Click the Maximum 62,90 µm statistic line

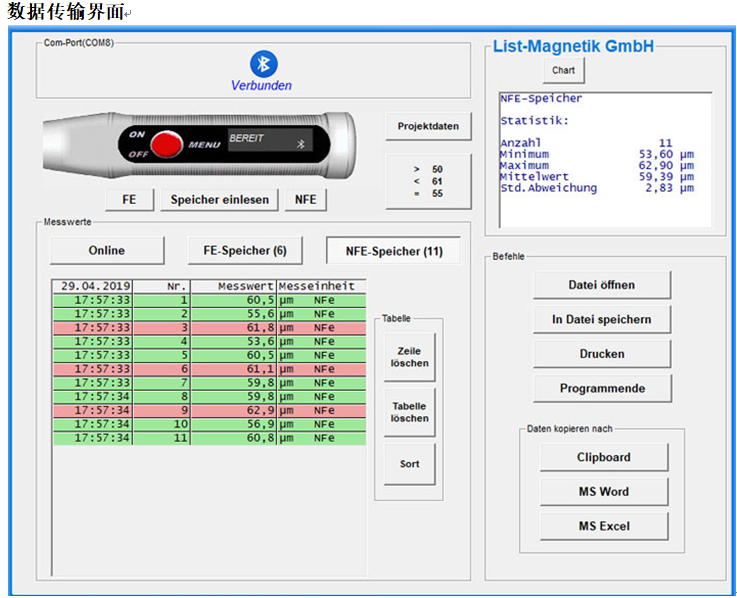[x=597, y=165]
